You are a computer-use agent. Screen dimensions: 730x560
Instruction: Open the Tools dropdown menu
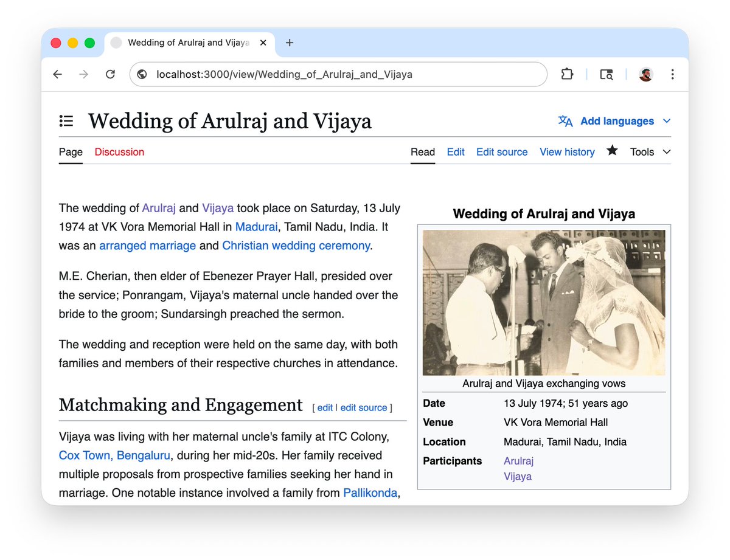click(x=650, y=152)
